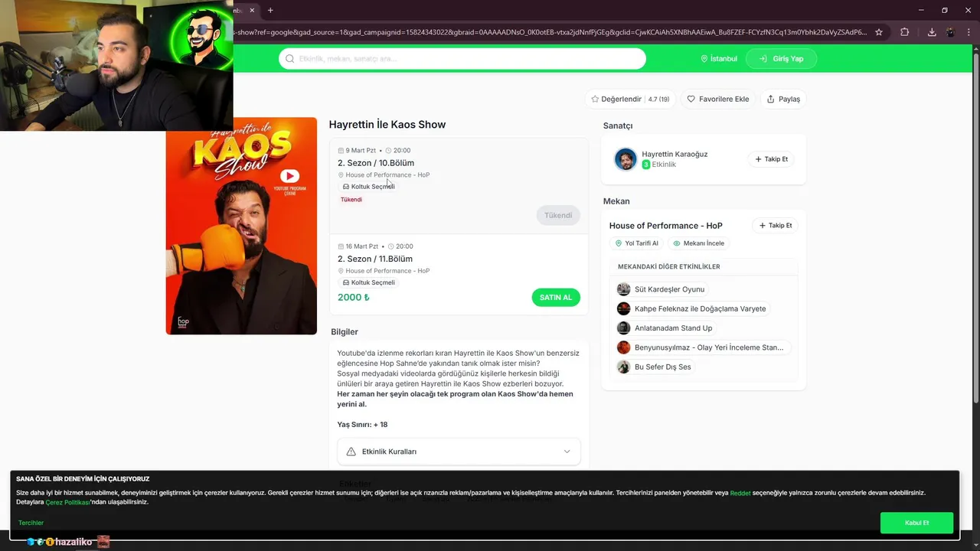Open Hayrettin Karaoğuz artist name
The height and width of the screenshot is (551, 980).
pyautogui.click(x=675, y=154)
